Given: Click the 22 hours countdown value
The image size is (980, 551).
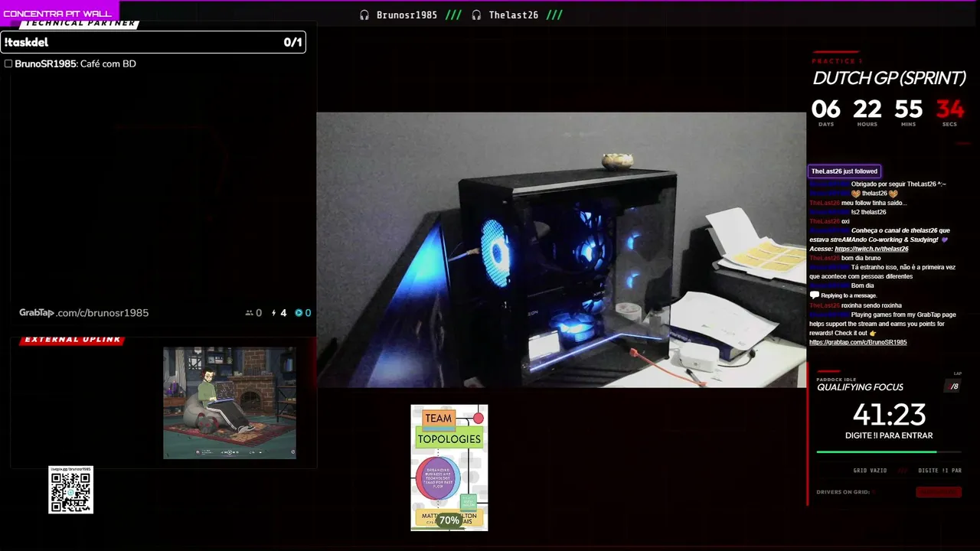Looking at the screenshot, I should [867, 109].
